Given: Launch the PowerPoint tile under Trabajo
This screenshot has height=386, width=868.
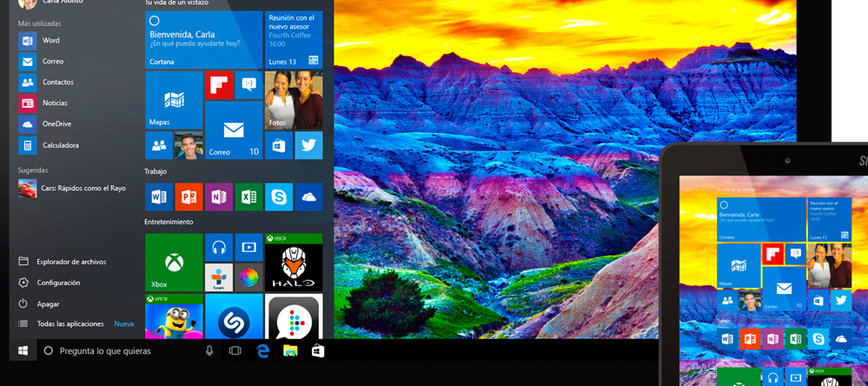Looking at the screenshot, I should (189, 196).
